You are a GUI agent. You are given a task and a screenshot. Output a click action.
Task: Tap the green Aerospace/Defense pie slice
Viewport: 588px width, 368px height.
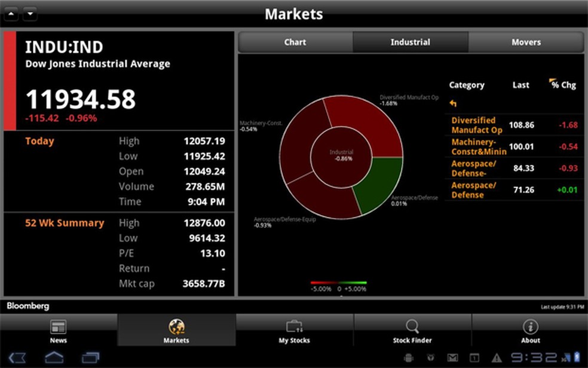[x=379, y=183]
